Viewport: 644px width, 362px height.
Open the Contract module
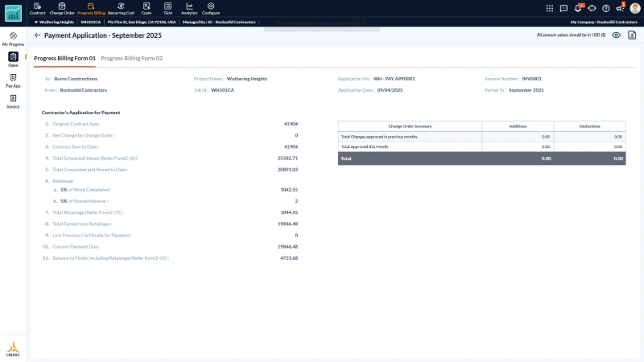tap(37, 9)
